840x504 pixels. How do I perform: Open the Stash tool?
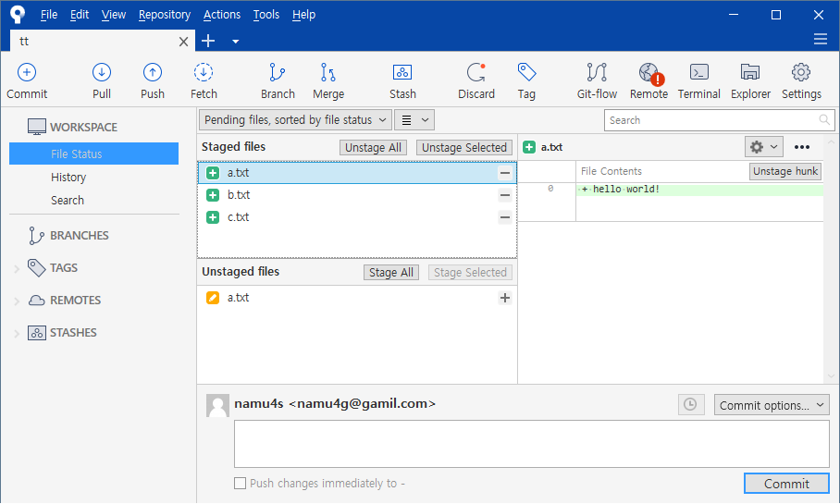402,74
